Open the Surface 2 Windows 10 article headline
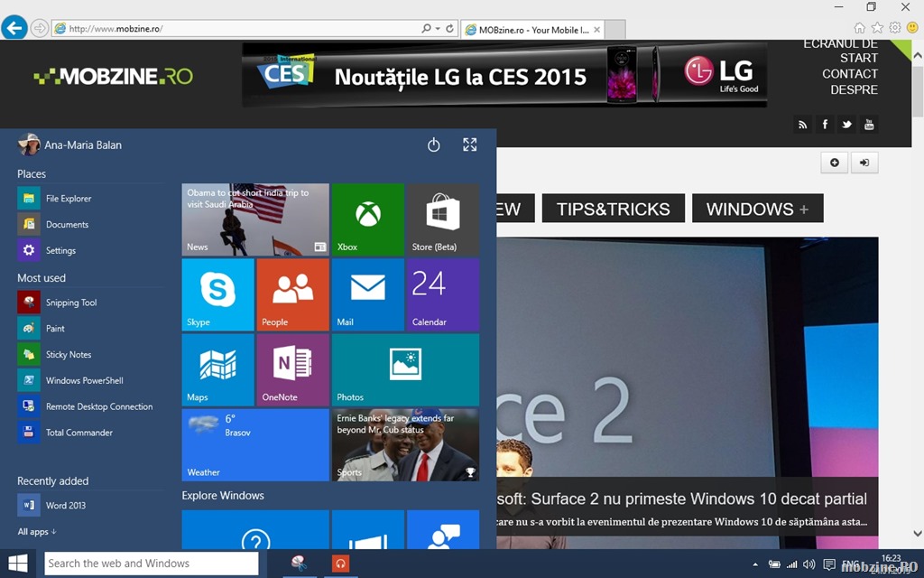The width and height of the screenshot is (924, 578). pyautogui.click(x=682, y=499)
